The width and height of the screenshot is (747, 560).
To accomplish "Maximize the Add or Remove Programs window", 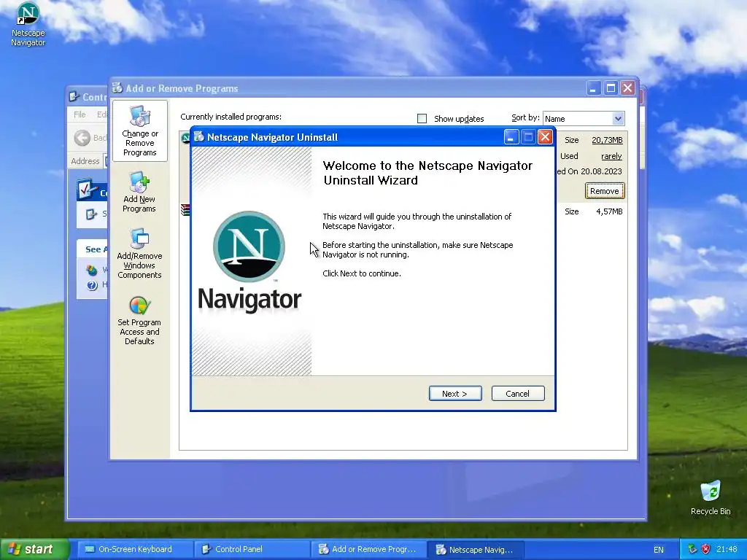I will click(611, 88).
